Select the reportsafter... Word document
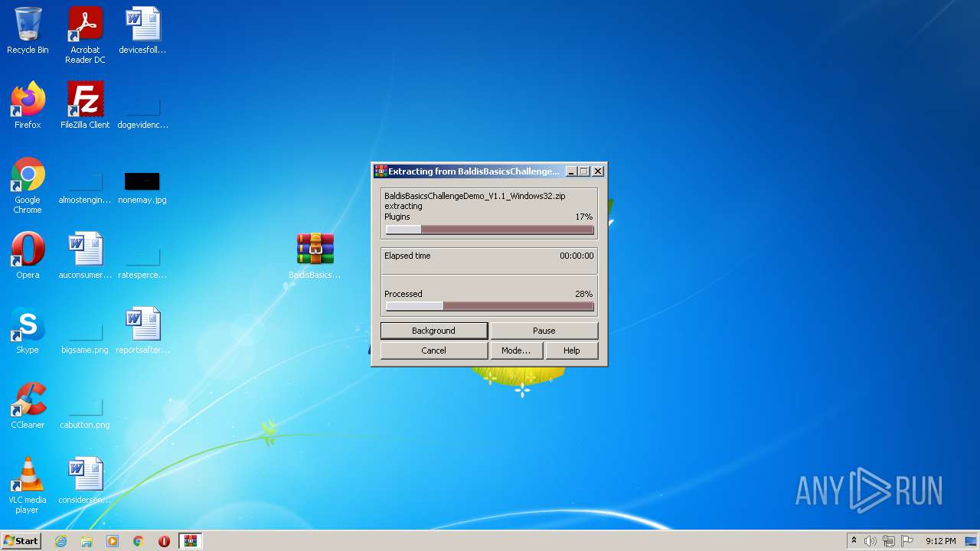 [142, 331]
